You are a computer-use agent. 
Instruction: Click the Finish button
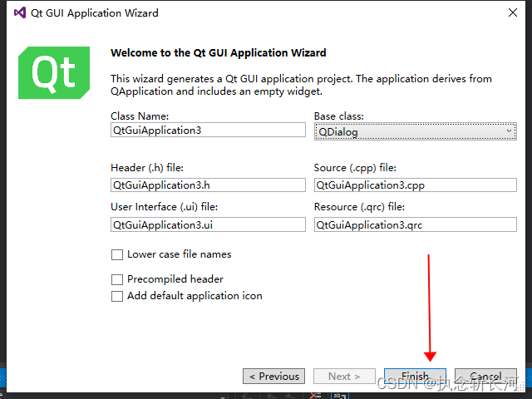415,376
